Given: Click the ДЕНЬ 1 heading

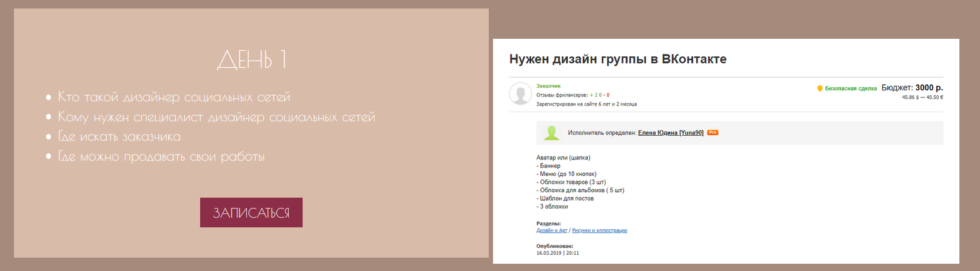Looking at the screenshot, I should pos(251,59).
